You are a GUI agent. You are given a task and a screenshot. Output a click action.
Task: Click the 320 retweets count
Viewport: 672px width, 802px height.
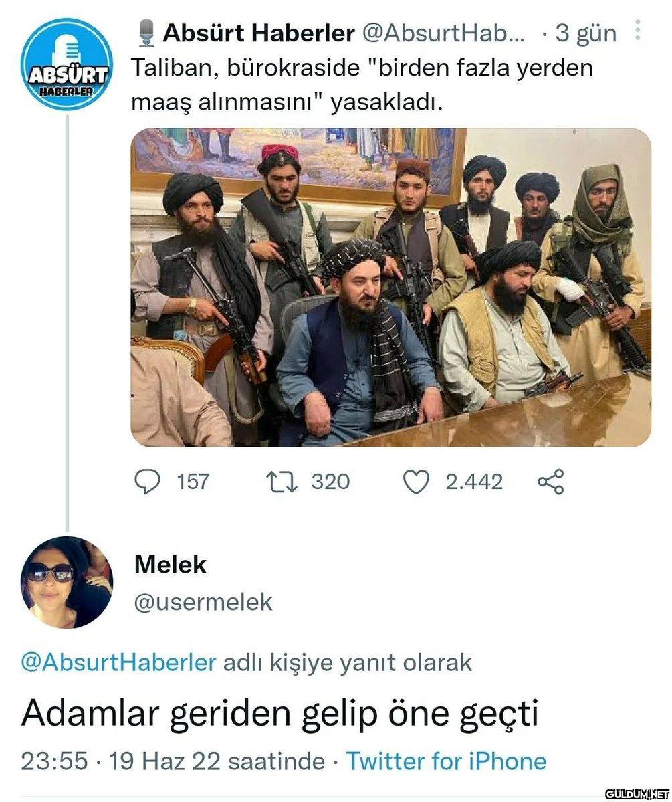click(330, 482)
